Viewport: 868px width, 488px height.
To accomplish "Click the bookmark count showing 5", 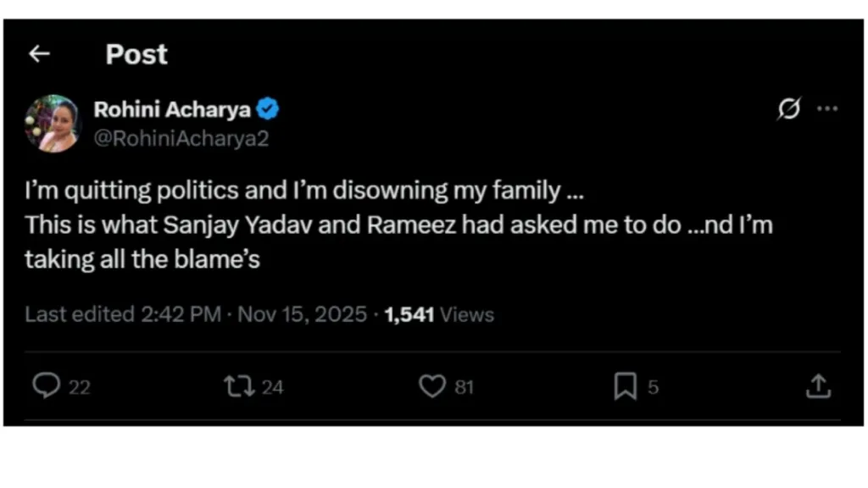I will click(x=652, y=388).
